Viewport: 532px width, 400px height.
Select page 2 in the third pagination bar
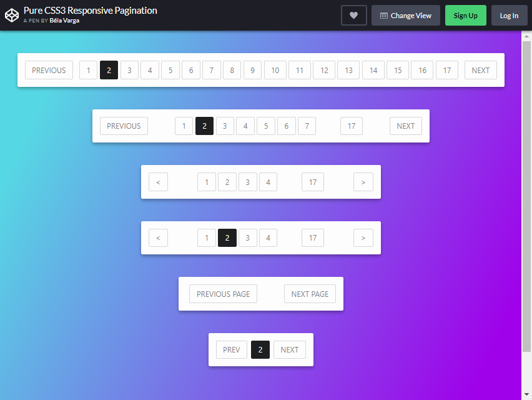tap(227, 182)
